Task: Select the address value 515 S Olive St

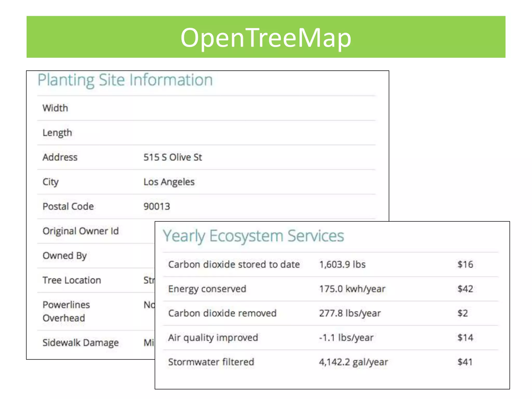Action: pos(173,157)
